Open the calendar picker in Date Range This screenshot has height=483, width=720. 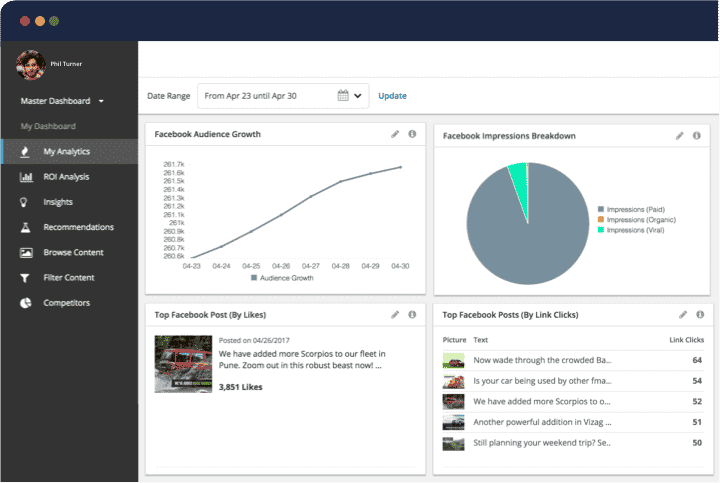point(342,96)
